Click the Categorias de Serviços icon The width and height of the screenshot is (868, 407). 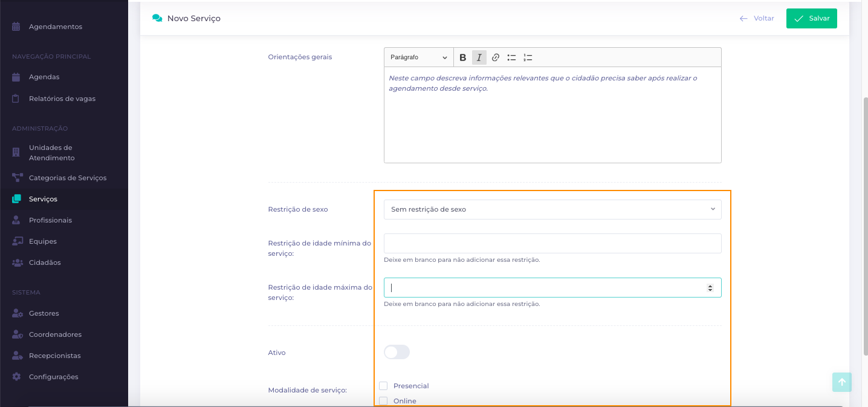[16, 178]
